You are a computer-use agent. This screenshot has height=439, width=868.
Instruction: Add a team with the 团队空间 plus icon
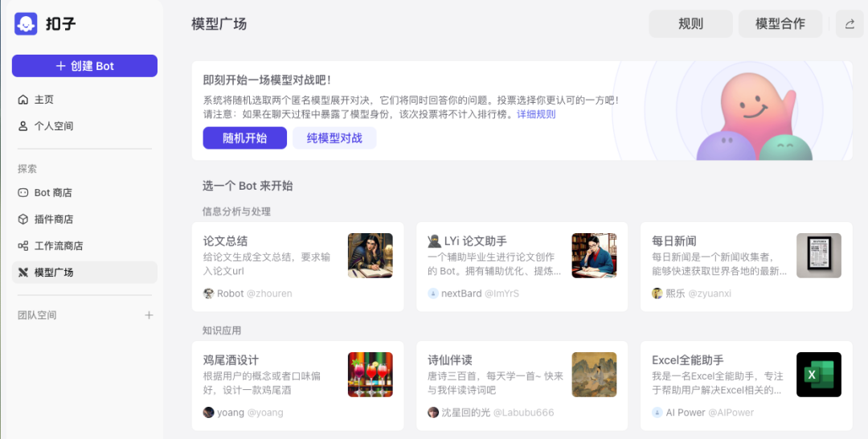[x=149, y=315]
